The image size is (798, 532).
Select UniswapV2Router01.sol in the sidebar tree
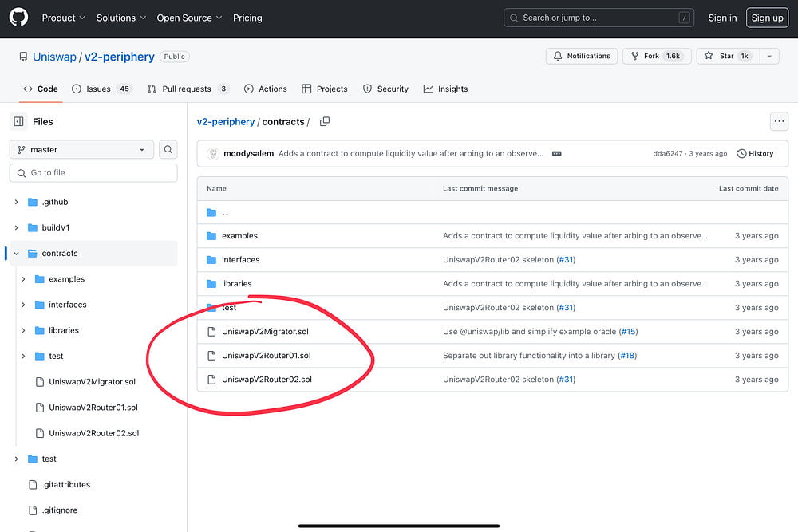(x=93, y=408)
